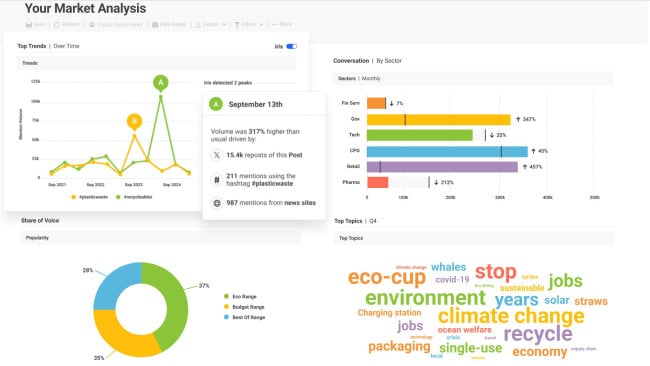
Task: Click the word 'straws' in topic cloud
Action: pos(591,301)
